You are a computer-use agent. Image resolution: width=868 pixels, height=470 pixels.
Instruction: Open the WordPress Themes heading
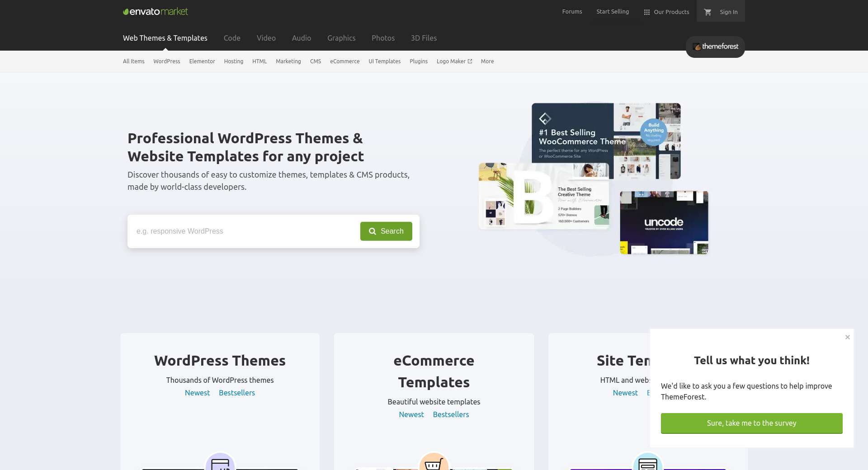[220, 361]
